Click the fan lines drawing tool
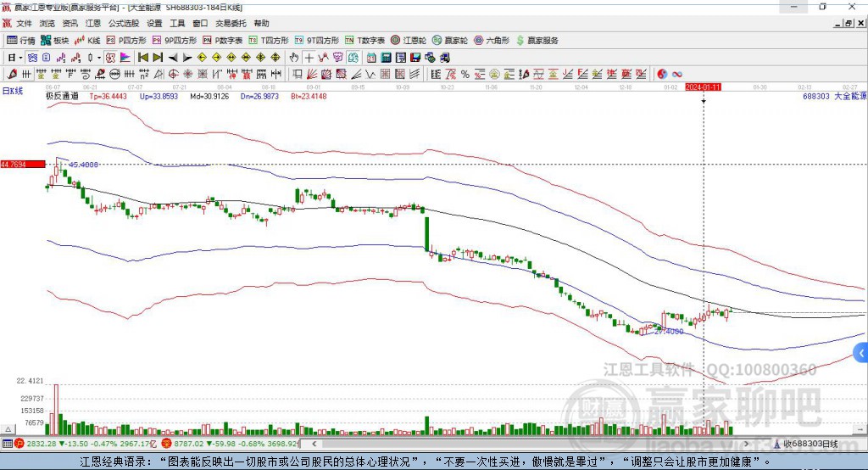 tap(312, 75)
